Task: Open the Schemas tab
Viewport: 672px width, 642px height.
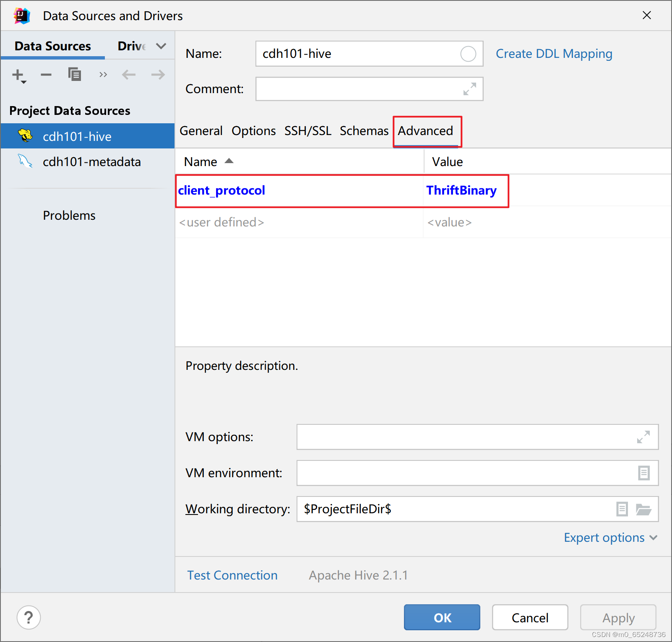Action: pyautogui.click(x=364, y=131)
